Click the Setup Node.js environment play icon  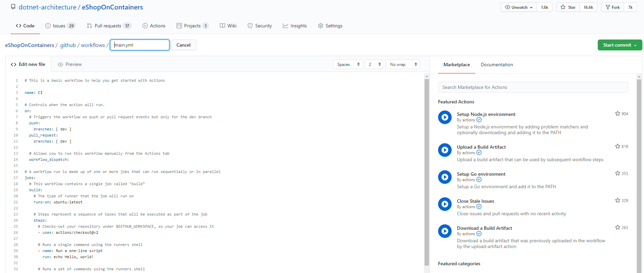(x=445, y=117)
